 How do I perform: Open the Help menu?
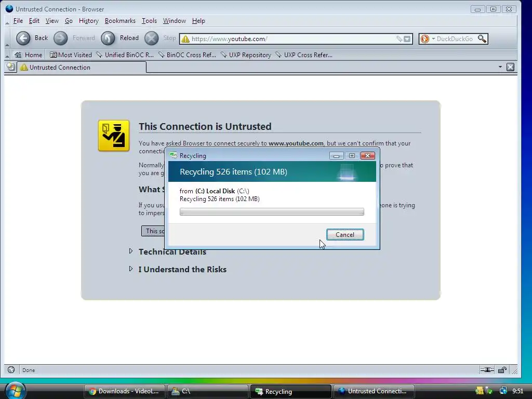point(198,21)
